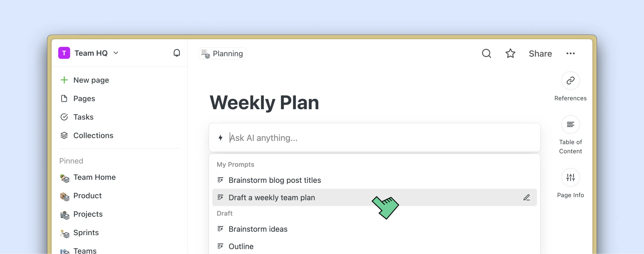Click the search magnifier icon
The height and width of the screenshot is (254, 644).
[x=486, y=53]
